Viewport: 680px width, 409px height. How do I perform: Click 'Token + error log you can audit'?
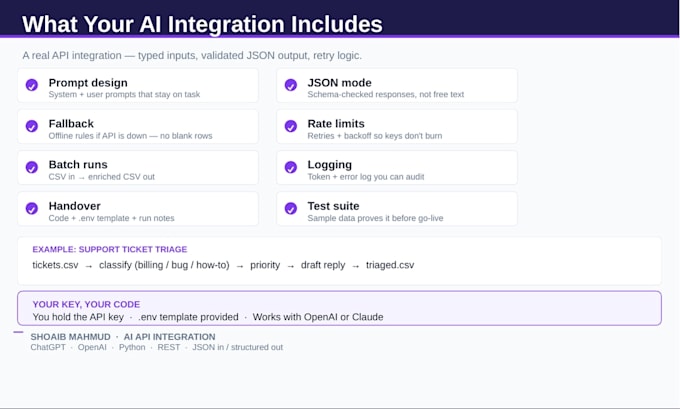pyautogui.click(x=366, y=177)
